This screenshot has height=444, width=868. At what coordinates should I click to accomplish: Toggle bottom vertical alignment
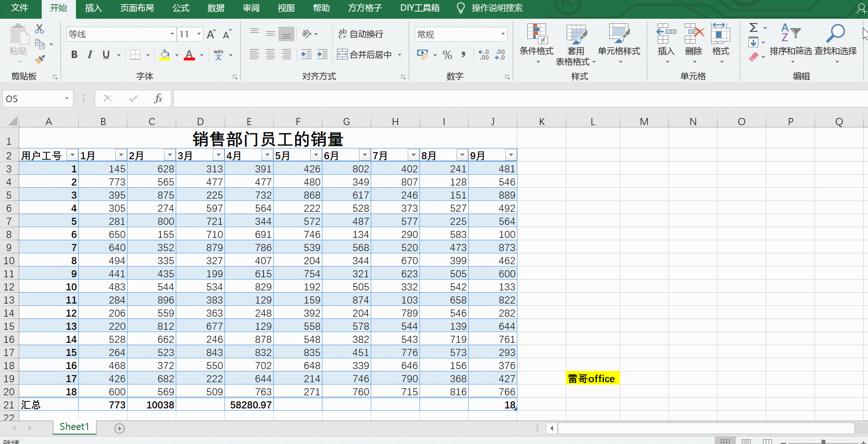(x=286, y=34)
